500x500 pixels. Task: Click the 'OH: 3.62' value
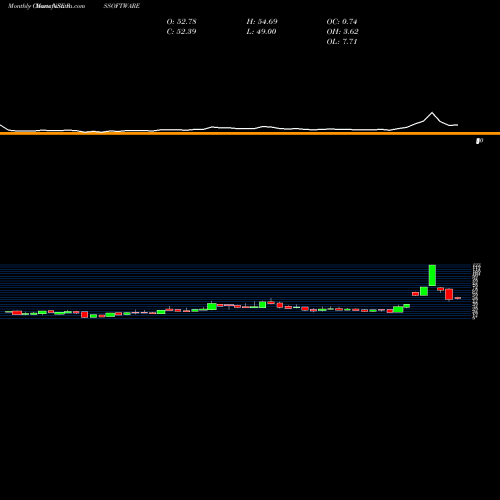point(342,32)
